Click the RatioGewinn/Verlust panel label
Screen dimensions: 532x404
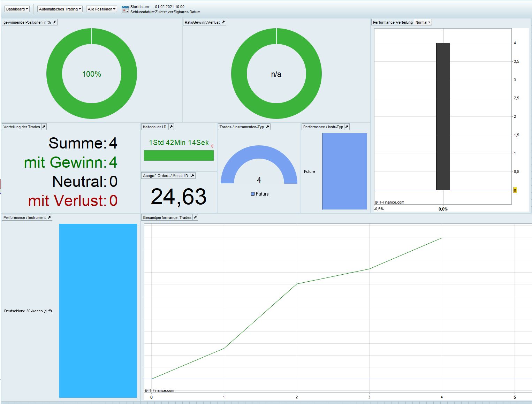(202, 22)
